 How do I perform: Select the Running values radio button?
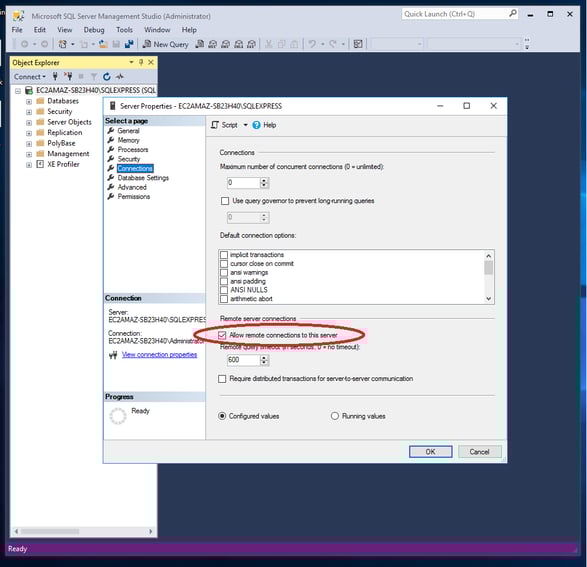click(335, 416)
